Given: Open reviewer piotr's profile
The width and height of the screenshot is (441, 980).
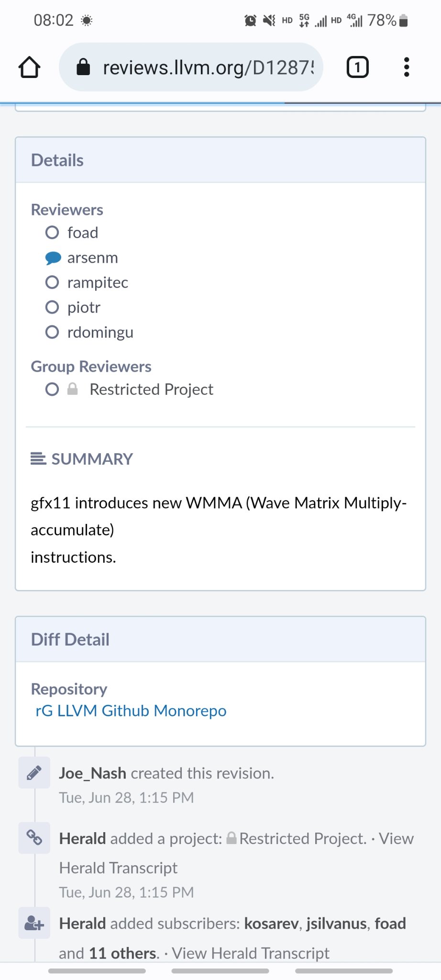Looking at the screenshot, I should 84,307.
